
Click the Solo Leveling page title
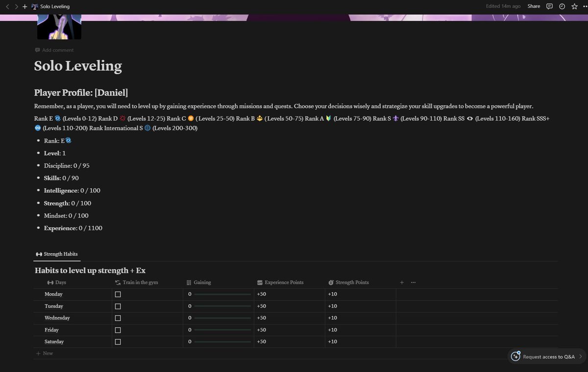click(78, 66)
